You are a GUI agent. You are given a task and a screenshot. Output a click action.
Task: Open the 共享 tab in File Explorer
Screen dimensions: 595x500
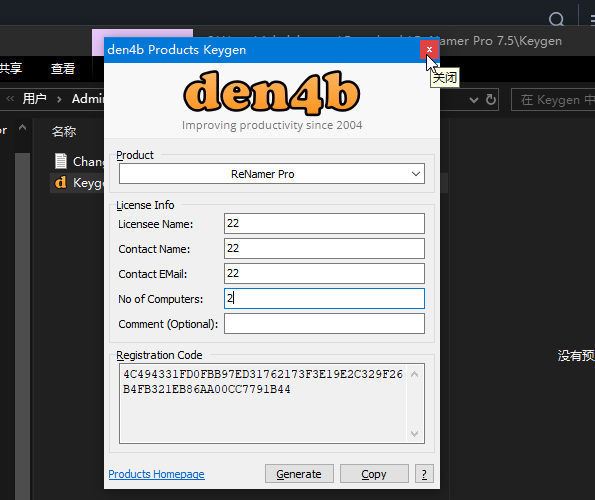pyautogui.click(x=11, y=68)
